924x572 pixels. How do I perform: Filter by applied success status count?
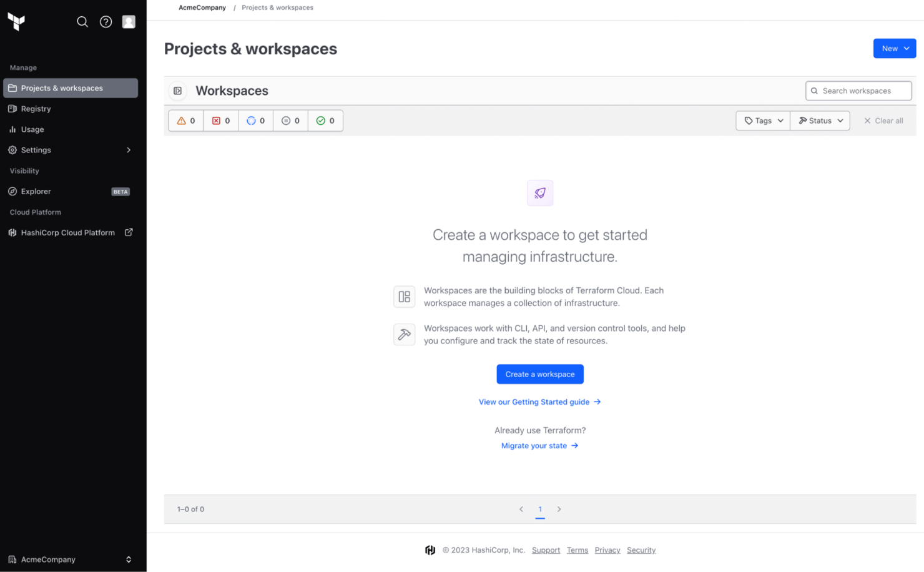pos(325,121)
